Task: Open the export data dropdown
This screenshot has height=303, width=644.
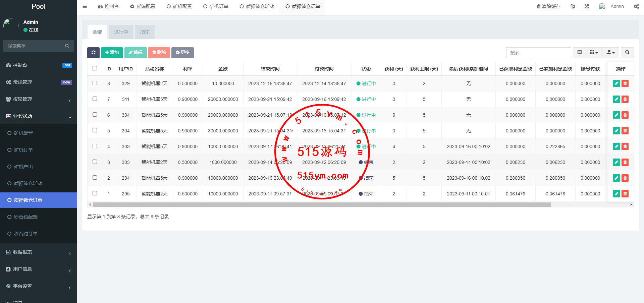Action: point(610,53)
